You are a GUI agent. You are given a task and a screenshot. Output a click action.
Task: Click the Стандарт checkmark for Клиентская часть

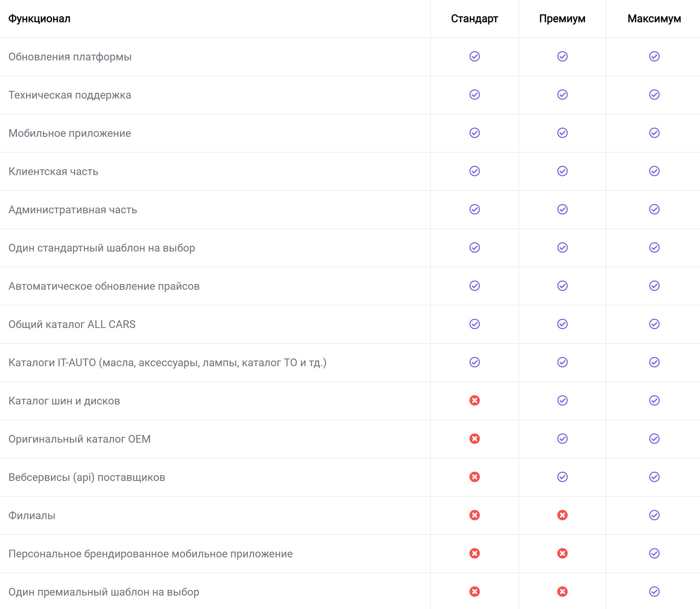point(474,171)
